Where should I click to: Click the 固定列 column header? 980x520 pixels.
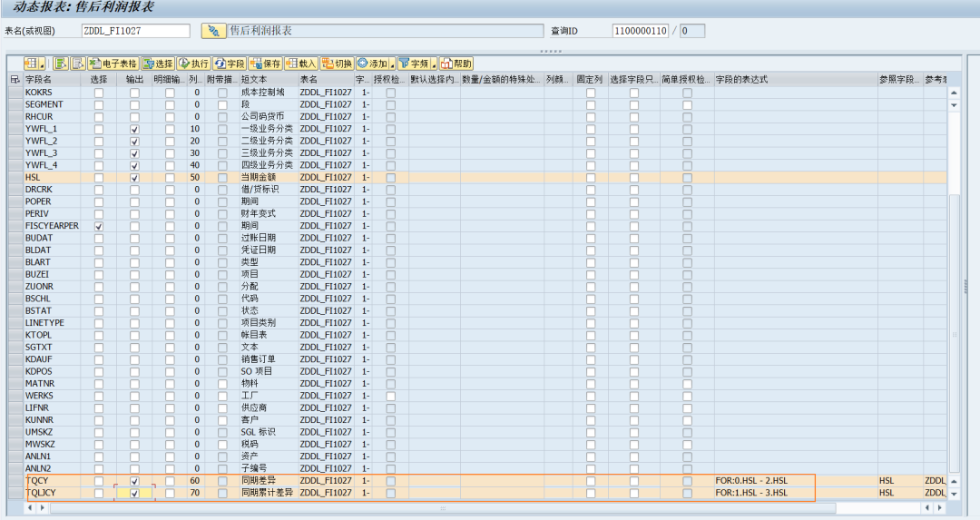[591, 79]
